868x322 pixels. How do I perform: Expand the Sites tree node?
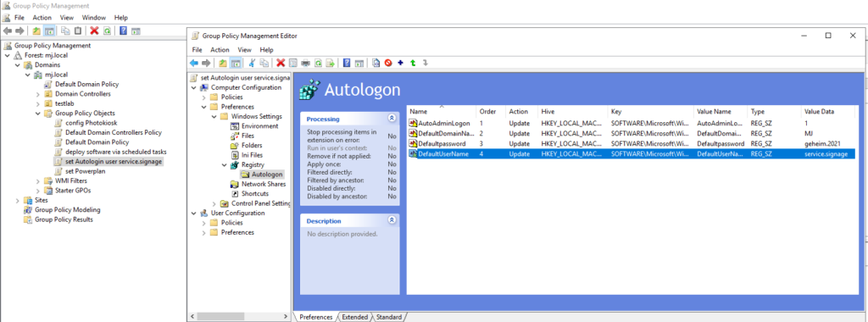pos(17,200)
